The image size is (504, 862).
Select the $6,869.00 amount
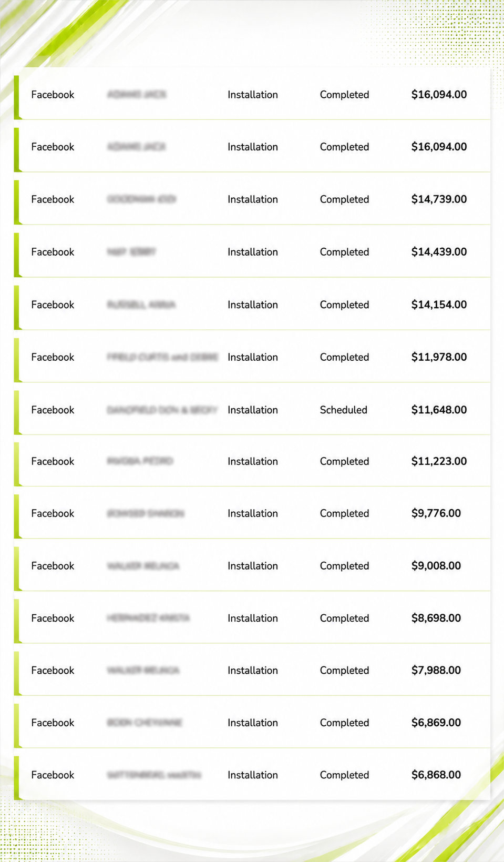click(x=436, y=723)
